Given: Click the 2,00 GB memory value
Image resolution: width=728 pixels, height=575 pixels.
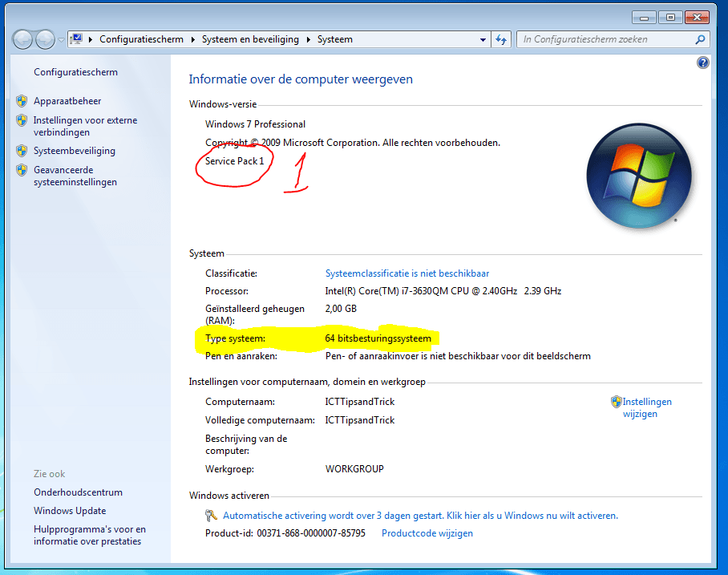Looking at the screenshot, I should coord(341,309).
